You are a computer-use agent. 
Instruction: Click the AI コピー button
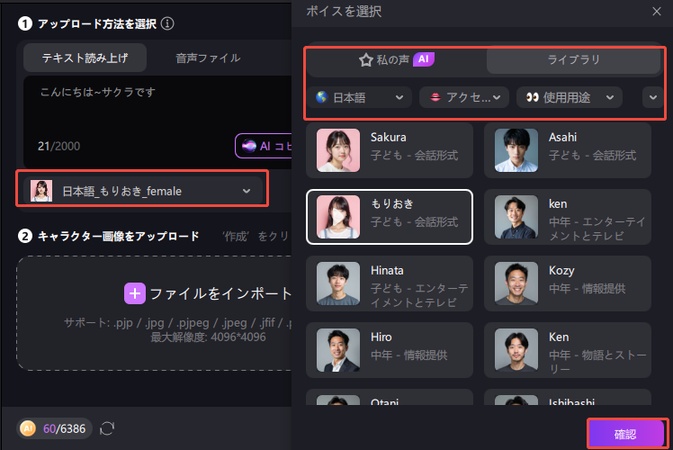point(264,146)
